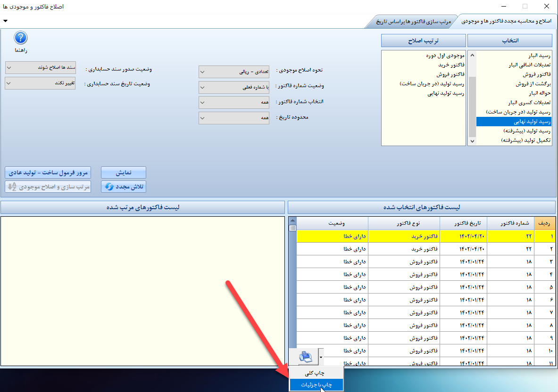The image size is (558, 392).
Task: Select تعدیلات کسری انبار in selection list
Action: 514,103
